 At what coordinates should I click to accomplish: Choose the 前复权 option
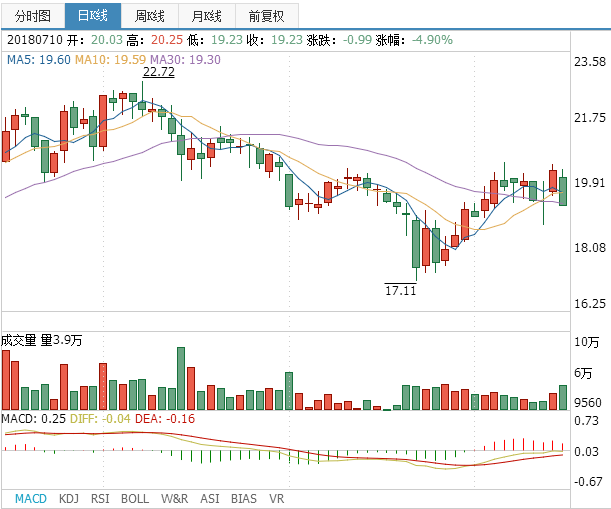pos(267,16)
